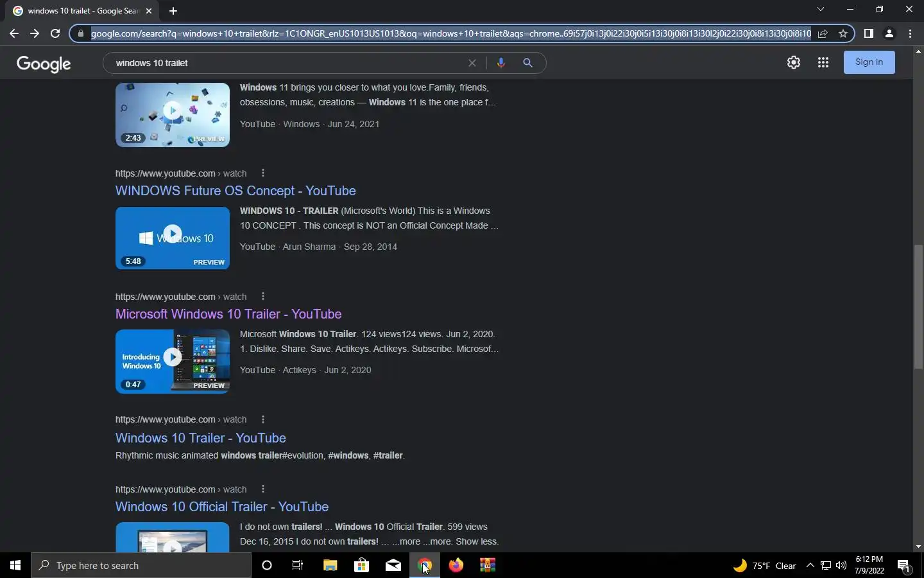Screen dimensions: 924x578
Task: Open Google quick settings gear
Action: [794, 62]
